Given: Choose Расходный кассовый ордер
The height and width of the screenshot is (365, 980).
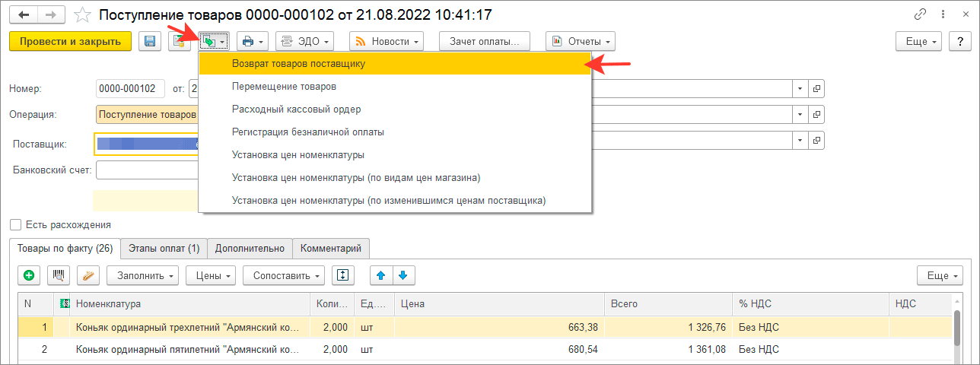Looking at the screenshot, I should (394, 109).
